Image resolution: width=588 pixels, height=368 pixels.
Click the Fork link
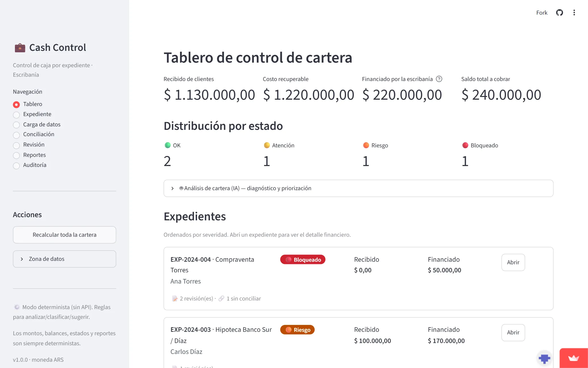(542, 13)
